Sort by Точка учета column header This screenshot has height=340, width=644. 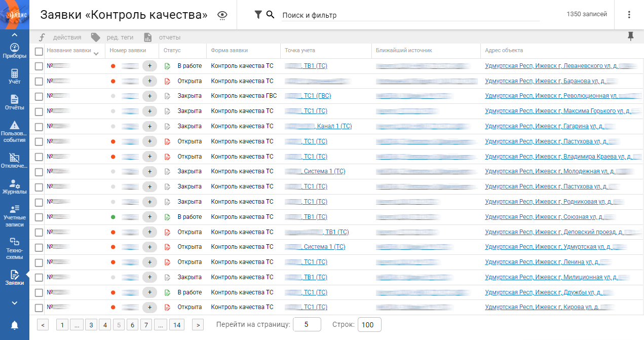click(x=300, y=51)
